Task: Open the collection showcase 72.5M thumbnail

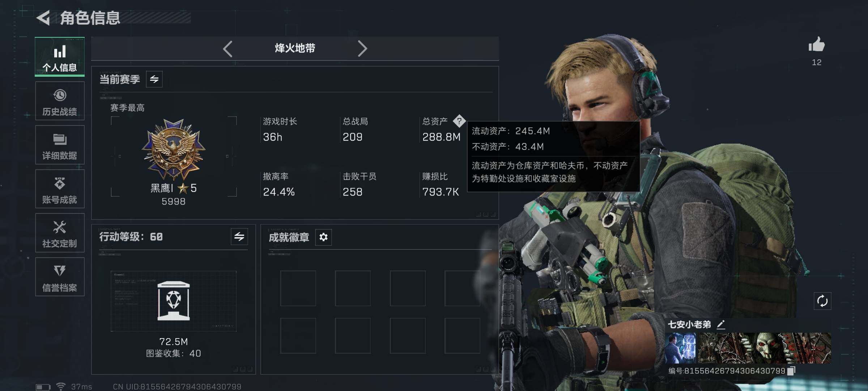Action: coord(174,301)
